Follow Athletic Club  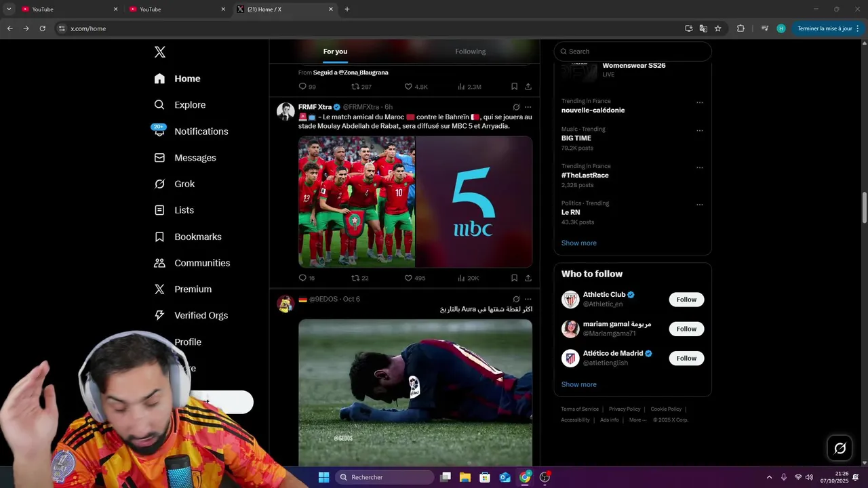point(686,300)
